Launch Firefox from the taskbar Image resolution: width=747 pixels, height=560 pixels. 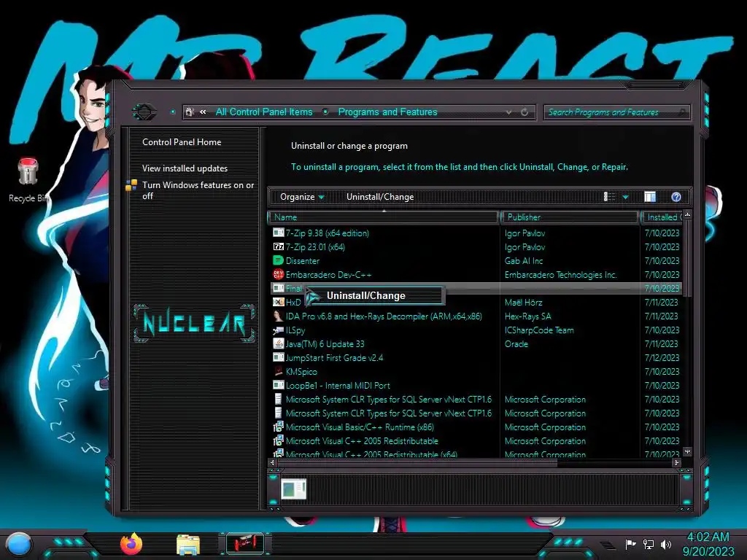[131, 544]
